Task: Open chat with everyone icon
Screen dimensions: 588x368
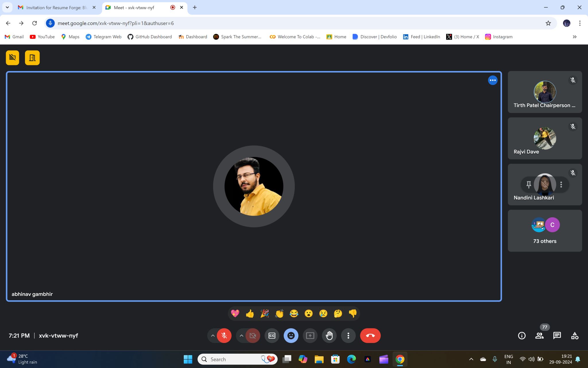Action: coord(557,336)
